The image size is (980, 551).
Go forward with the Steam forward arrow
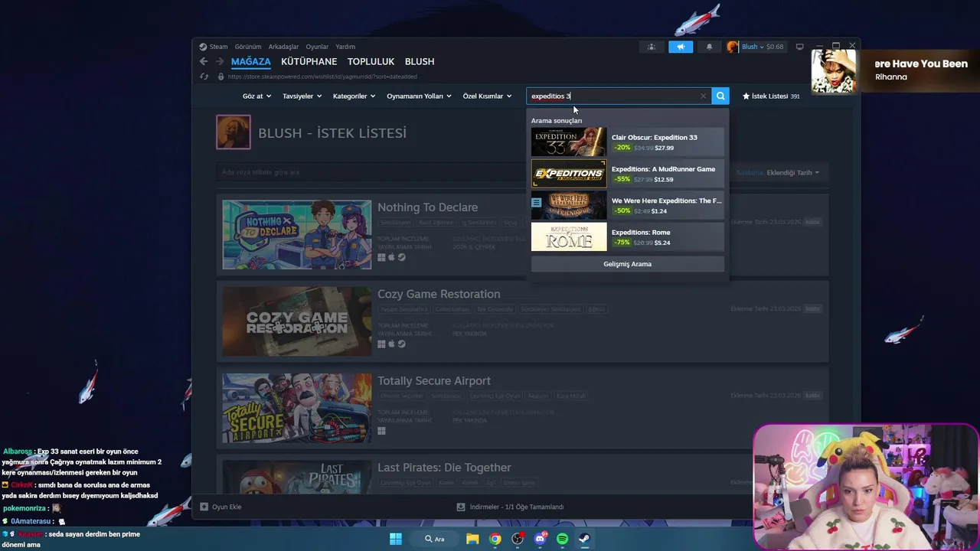219,61
